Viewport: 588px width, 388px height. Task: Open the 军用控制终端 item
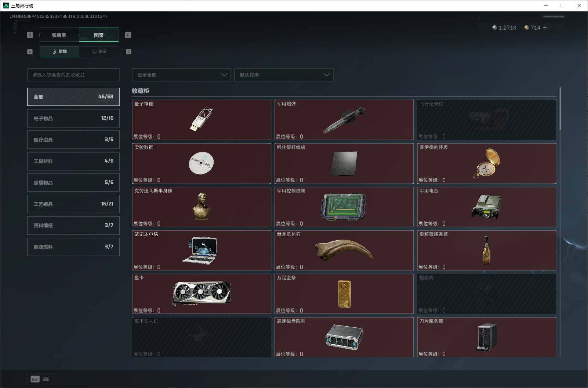point(344,207)
